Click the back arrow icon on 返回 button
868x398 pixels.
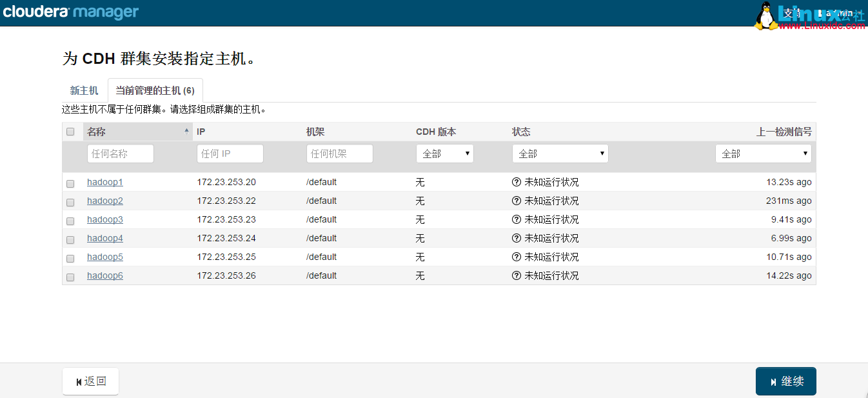(x=77, y=381)
